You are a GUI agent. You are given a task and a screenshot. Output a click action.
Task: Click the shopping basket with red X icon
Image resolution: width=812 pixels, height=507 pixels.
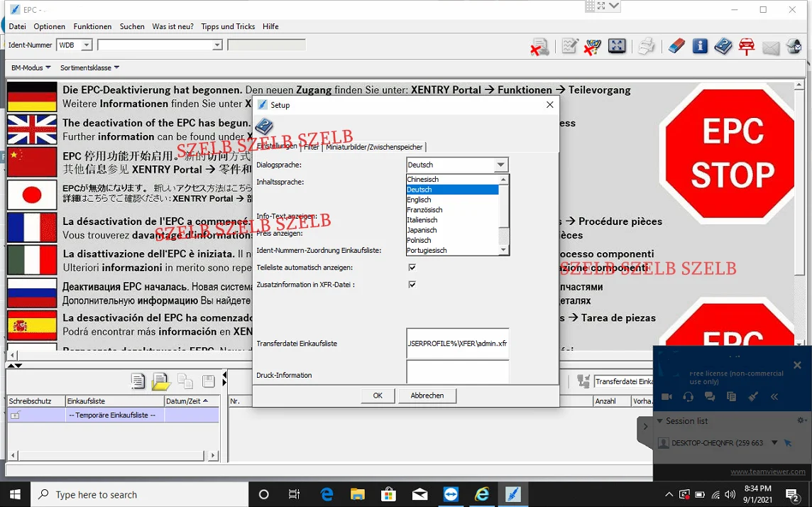click(593, 46)
